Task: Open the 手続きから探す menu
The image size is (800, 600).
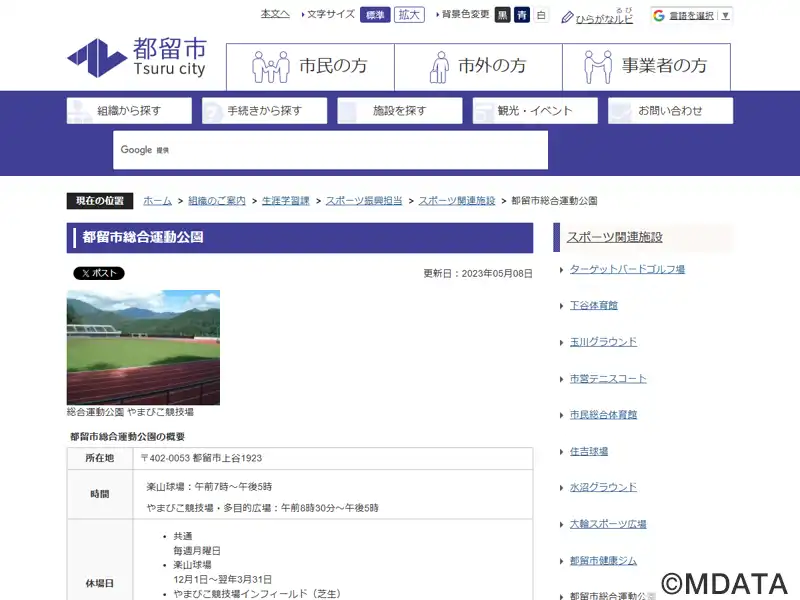Action: [264, 111]
